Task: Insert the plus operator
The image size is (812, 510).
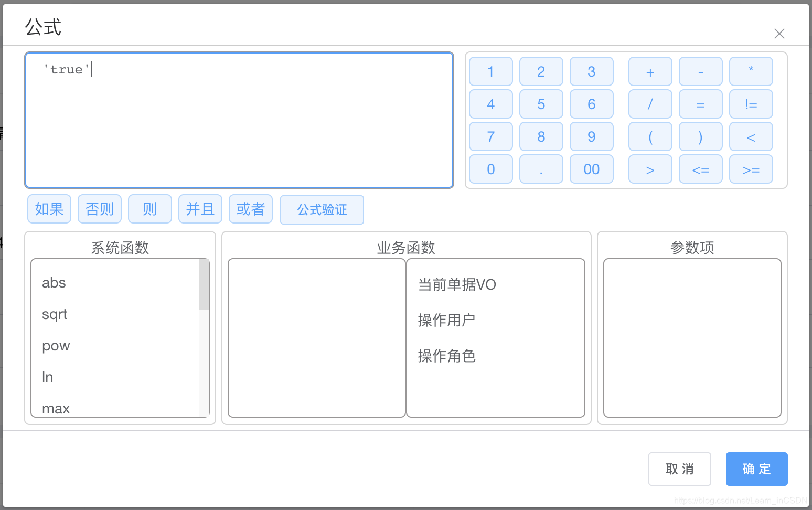Action: tap(650, 71)
